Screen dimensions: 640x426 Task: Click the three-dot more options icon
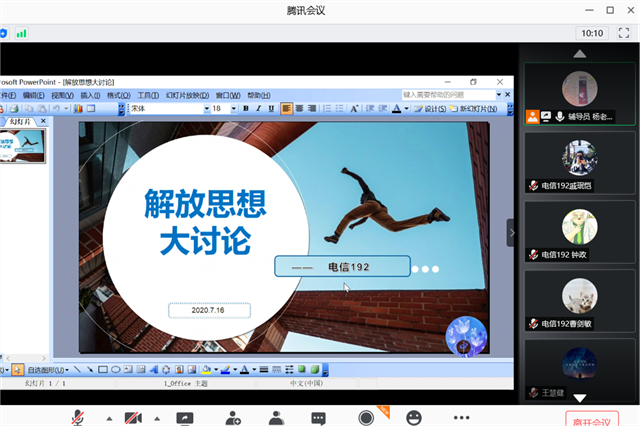click(461, 417)
